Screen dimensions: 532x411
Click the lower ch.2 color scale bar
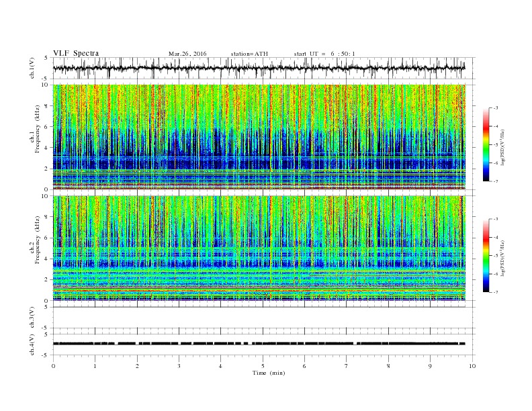pos(486,256)
